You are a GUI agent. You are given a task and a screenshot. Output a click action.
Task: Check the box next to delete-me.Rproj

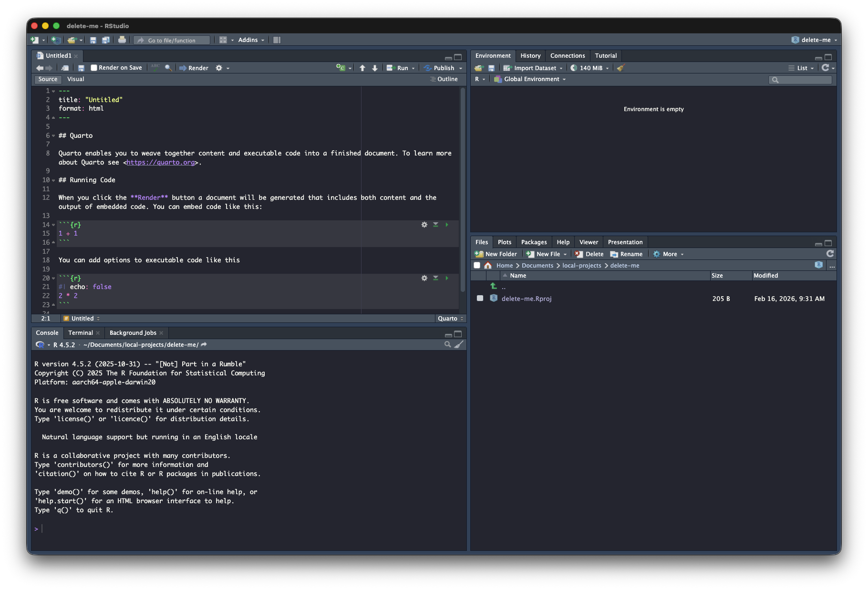click(480, 299)
